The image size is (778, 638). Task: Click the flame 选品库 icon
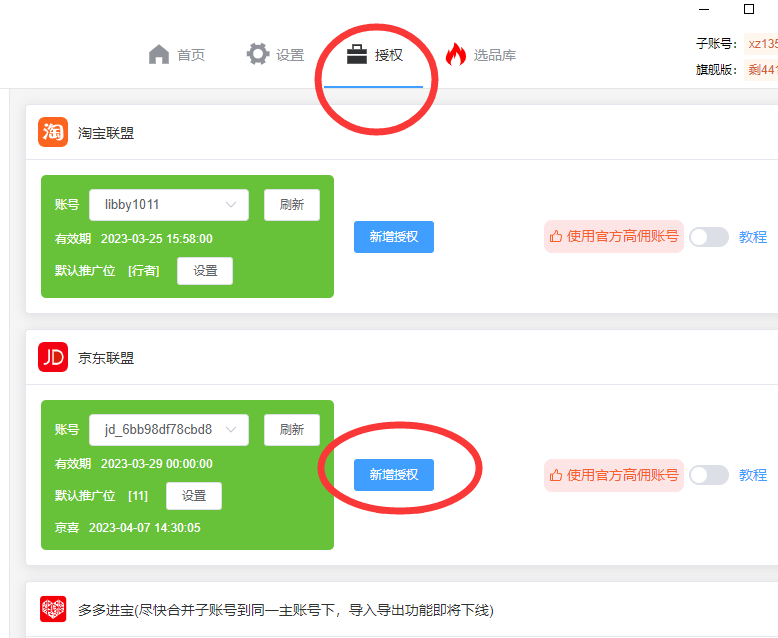tap(455, 54)
